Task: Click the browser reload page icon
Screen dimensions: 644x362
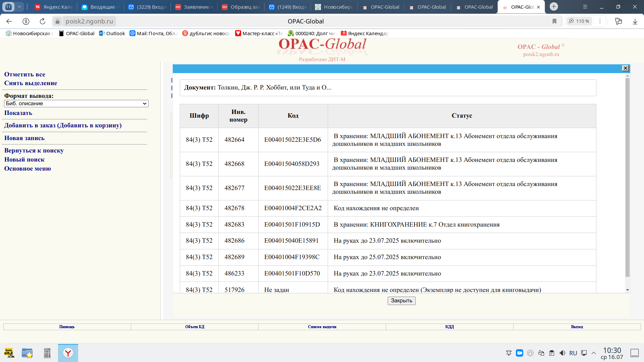Action: click(43, 21)
